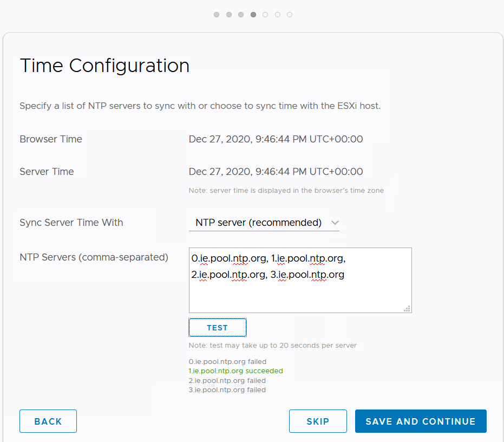Image resolution: width=504 pixels, height=442 pixels.
Task: Click the current fourth step dot
Action: (x=253, y=15)
